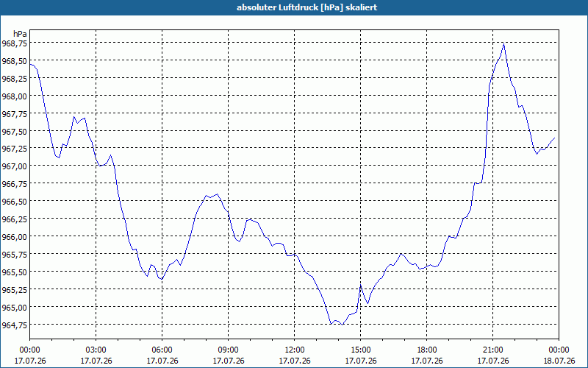Click the hPa unit label on the y-axis
Viewport: 588px width, 368px height.
click(x=21, y=34)
